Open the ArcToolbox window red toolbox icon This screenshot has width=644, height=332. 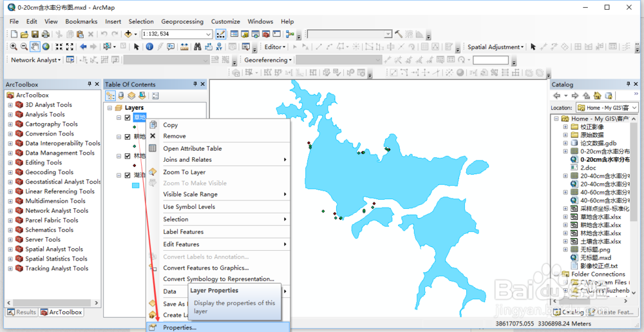pyautogui.click(x=266, y=34)
